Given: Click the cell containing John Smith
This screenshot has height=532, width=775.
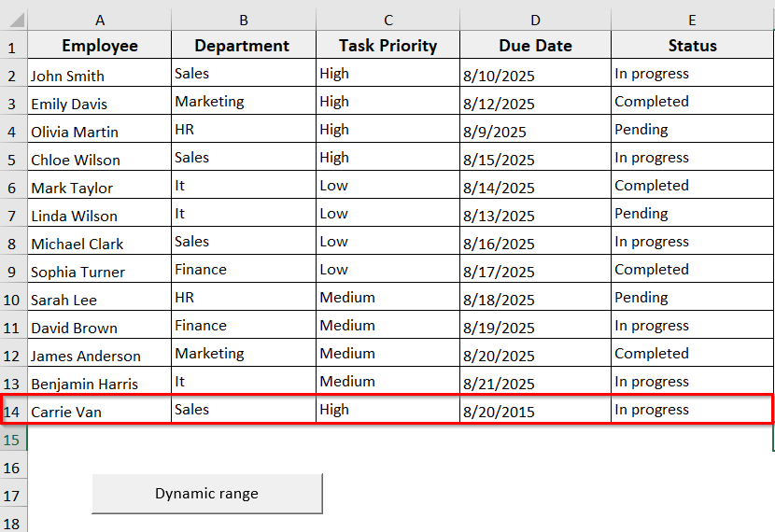Looking at the screenshot, I should pos(99,75).
